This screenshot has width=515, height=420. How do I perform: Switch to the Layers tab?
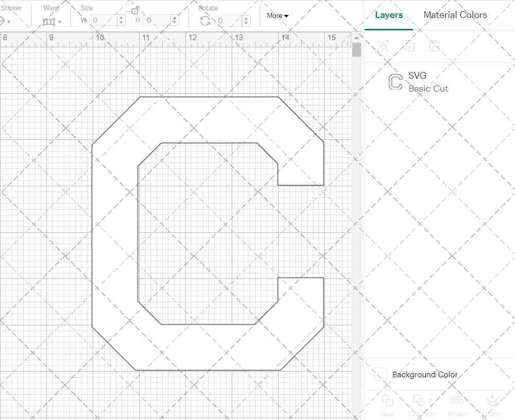point(389,15)
